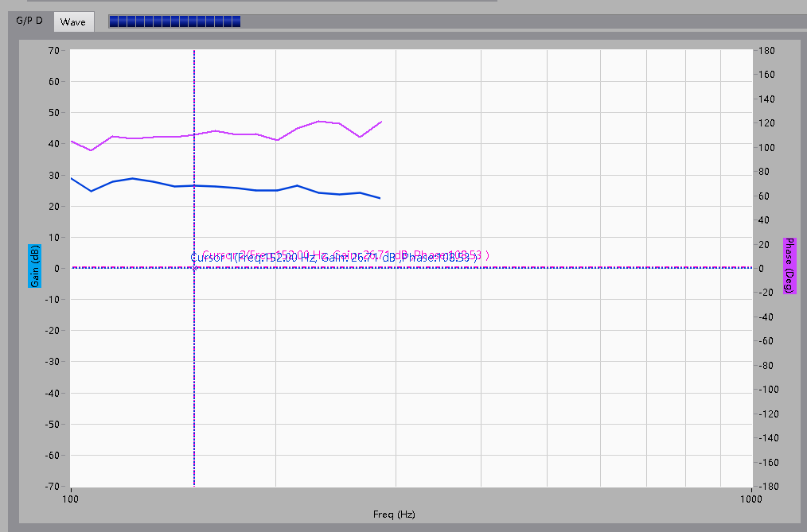Click the blue segmented progress bar
The height and width of the screenshot is (532, 807).
coord(175,22)
